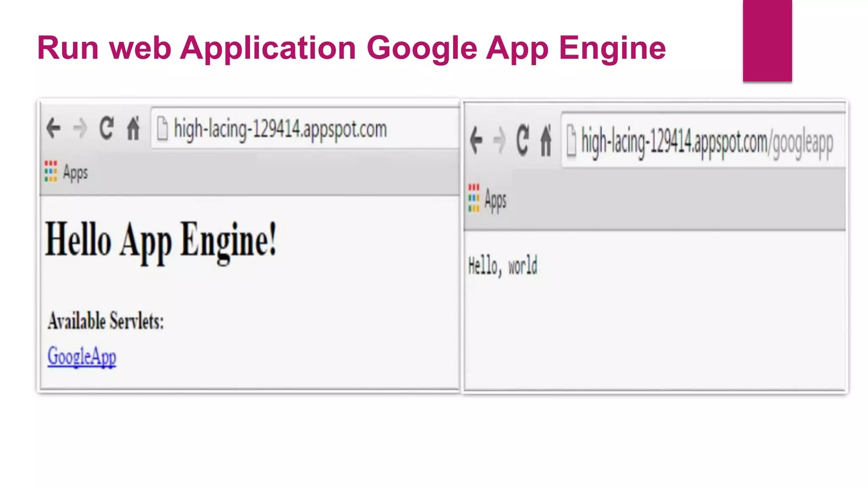
Task: Reload the page in left browser
Action: 106,128
